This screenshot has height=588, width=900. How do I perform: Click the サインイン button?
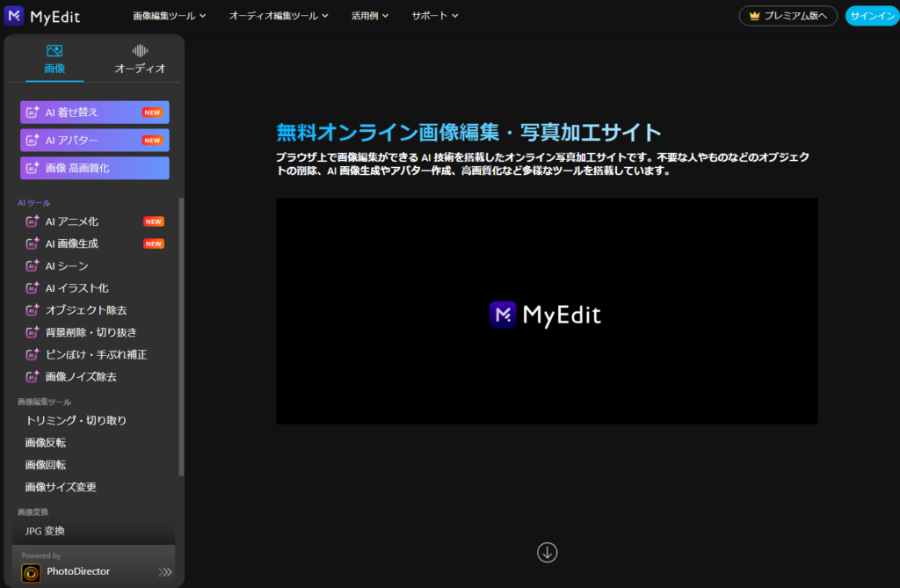871,15
